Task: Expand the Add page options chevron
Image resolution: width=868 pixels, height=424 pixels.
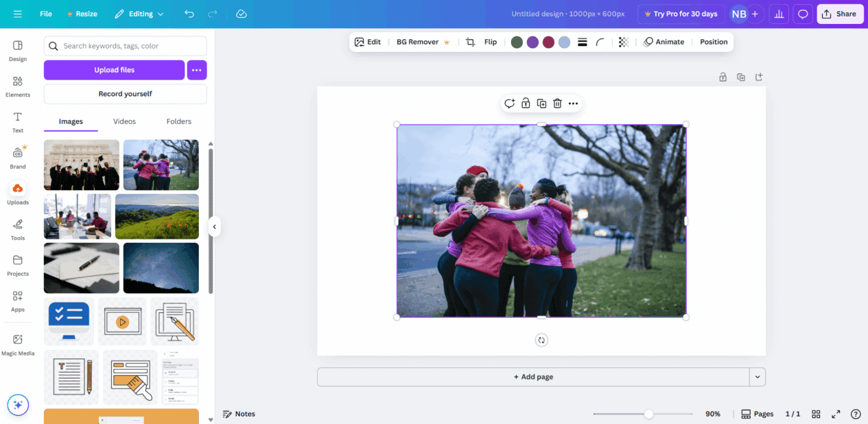Action: [x=758, y=377]
